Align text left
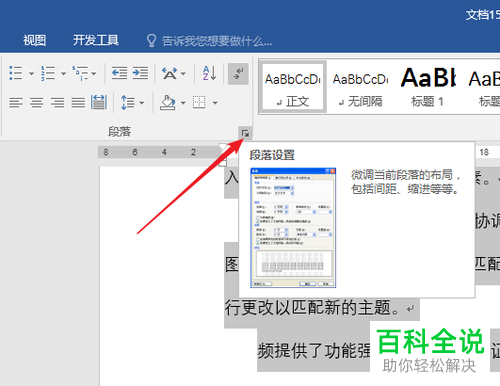 point(16,102)
